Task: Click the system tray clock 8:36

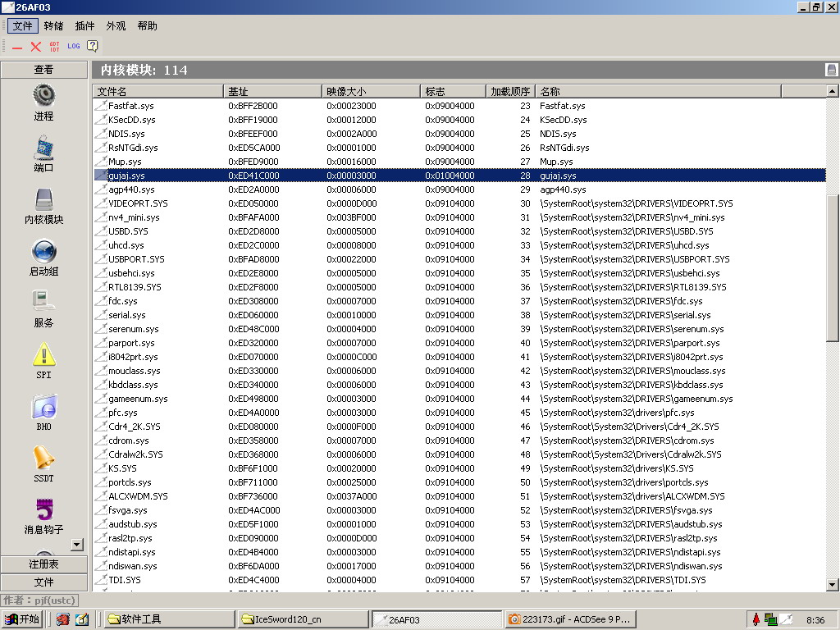Action: (x=815, y=620)
